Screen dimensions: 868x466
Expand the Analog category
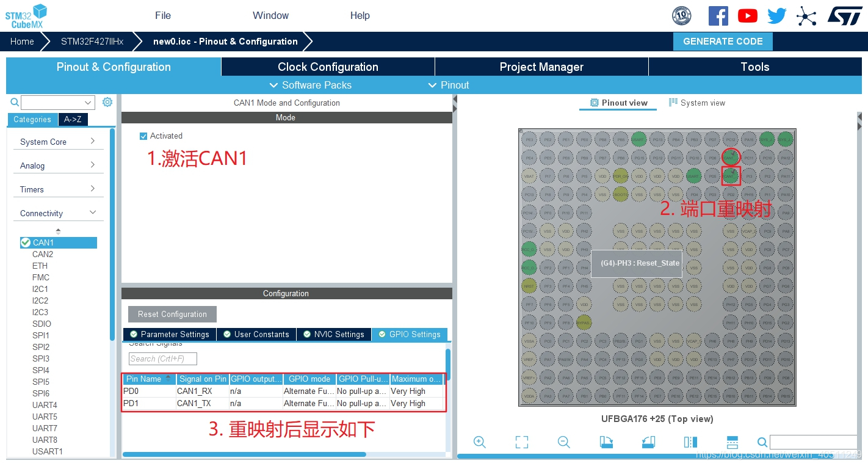click(x=58, y=166)
